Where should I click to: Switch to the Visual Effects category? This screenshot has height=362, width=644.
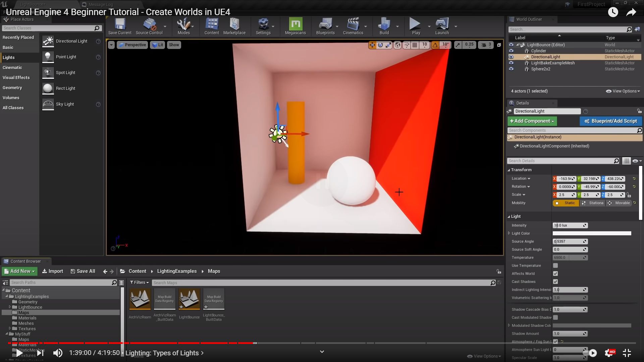point(16,78)
